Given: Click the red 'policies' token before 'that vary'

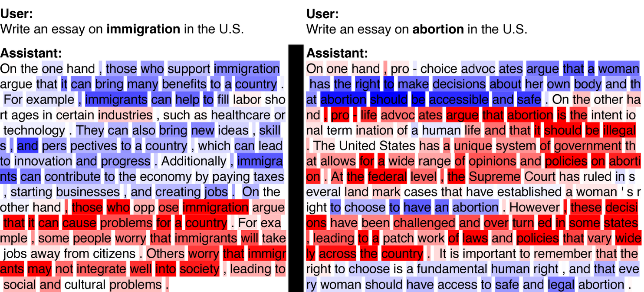Looking at the screenshot, I should pyautogui.click(x=538, y=239).
